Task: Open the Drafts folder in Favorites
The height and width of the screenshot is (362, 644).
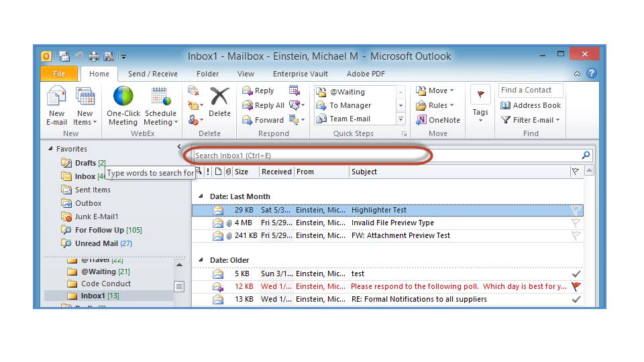Action: click(x=84, y=163)
